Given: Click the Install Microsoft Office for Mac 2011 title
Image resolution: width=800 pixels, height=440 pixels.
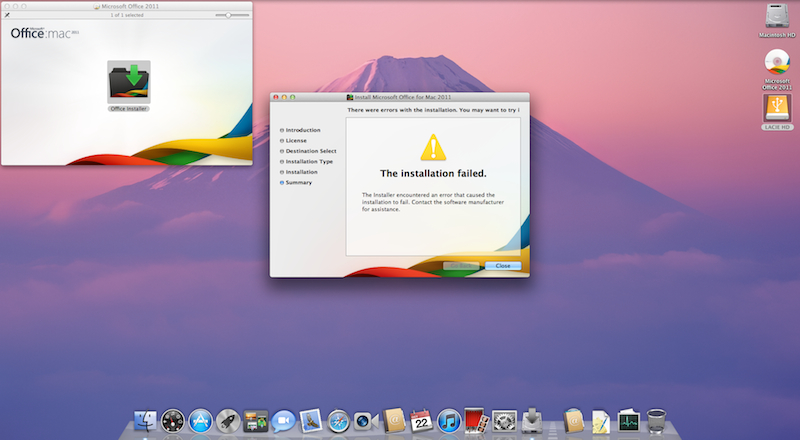Looking at the screenshot, I should tap(403, 97).
